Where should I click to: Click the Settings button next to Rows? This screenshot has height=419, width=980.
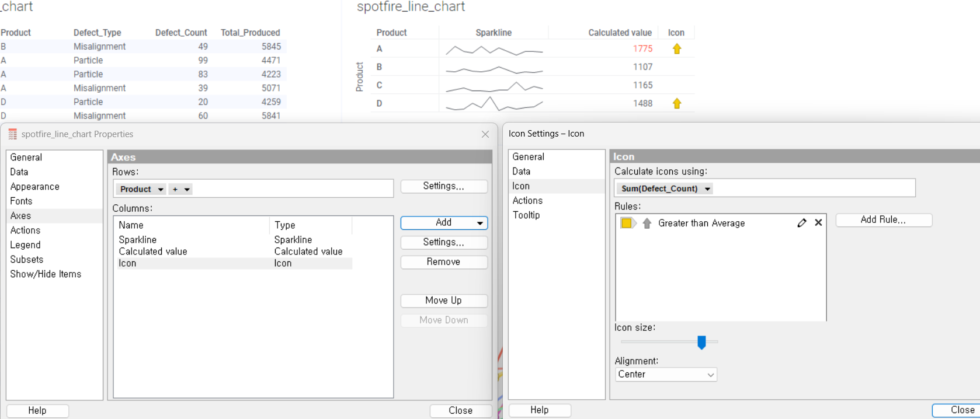coord(444,186)
